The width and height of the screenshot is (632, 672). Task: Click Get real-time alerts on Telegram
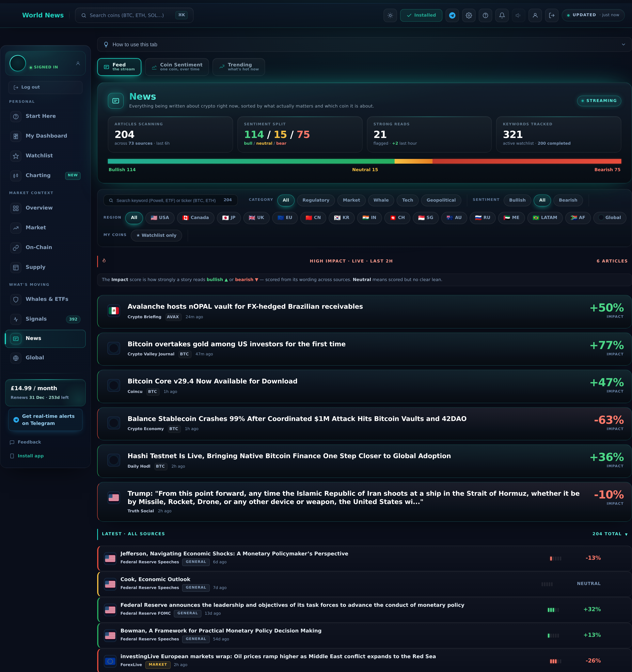pos(45,420)
